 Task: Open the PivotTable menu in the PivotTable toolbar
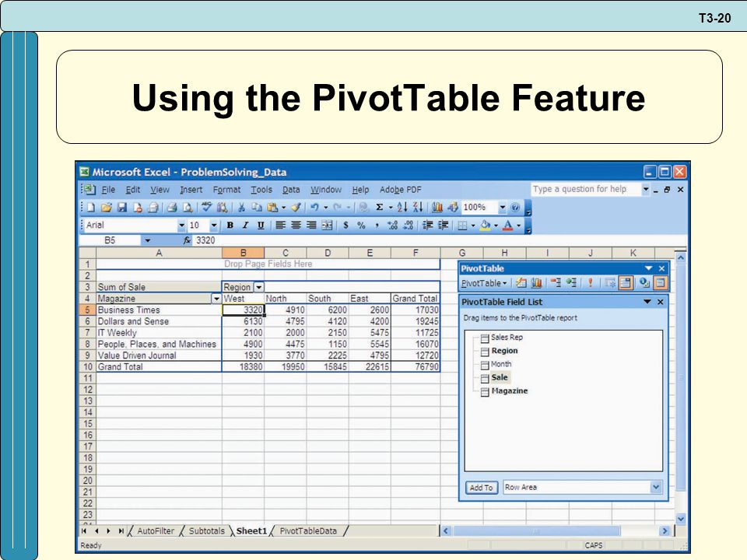(x=483, y=283)
